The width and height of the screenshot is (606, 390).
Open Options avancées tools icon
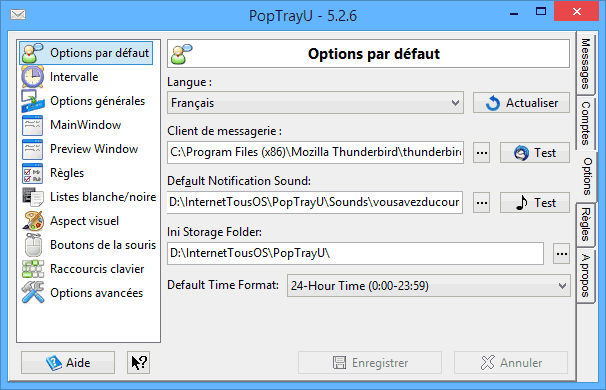pyautogui.click(x=32, y=293)
